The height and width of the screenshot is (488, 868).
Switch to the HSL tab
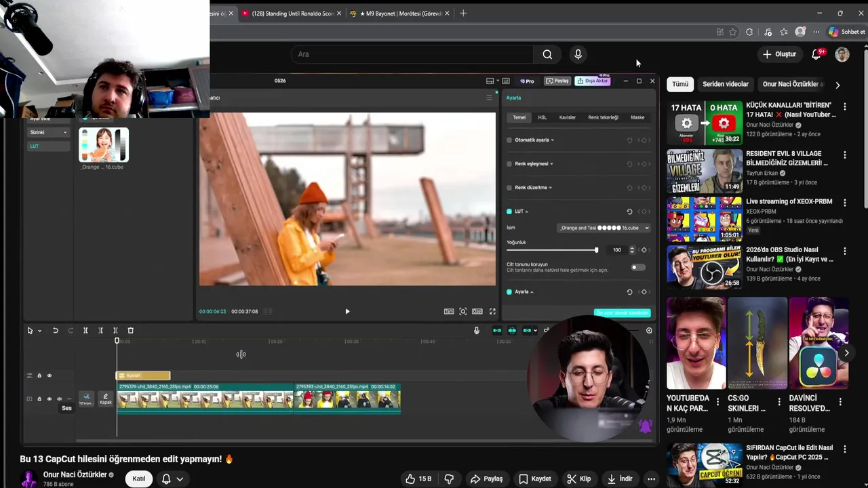(542, 117)
